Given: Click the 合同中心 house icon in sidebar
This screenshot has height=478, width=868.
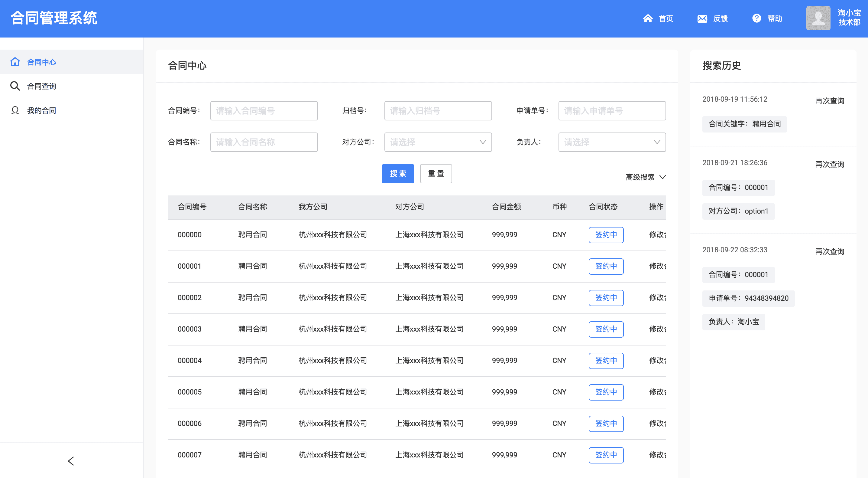Looking at the screenshot, I should pos(15,62).
